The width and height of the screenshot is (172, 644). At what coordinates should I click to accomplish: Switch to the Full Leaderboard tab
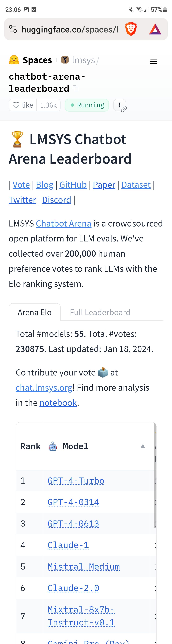pos(100,312)
